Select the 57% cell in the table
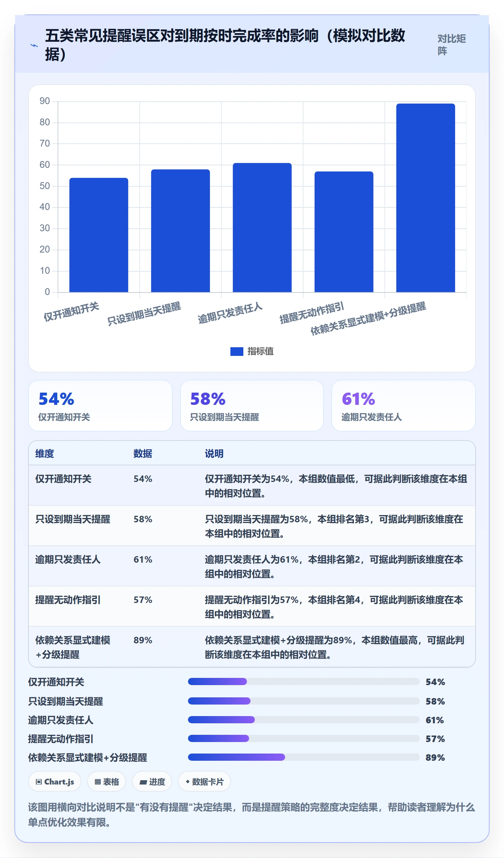Viewport: 504px width, 858px height. point(143,600)
